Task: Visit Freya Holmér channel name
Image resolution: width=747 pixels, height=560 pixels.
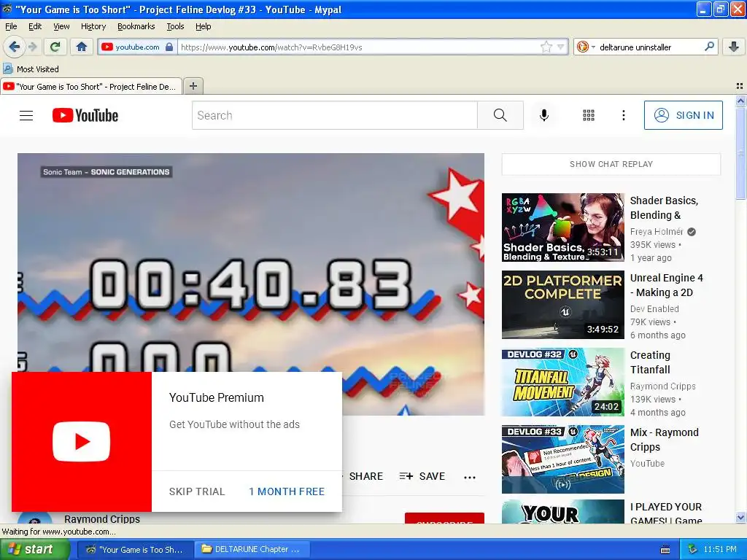Action: point(657,232)
